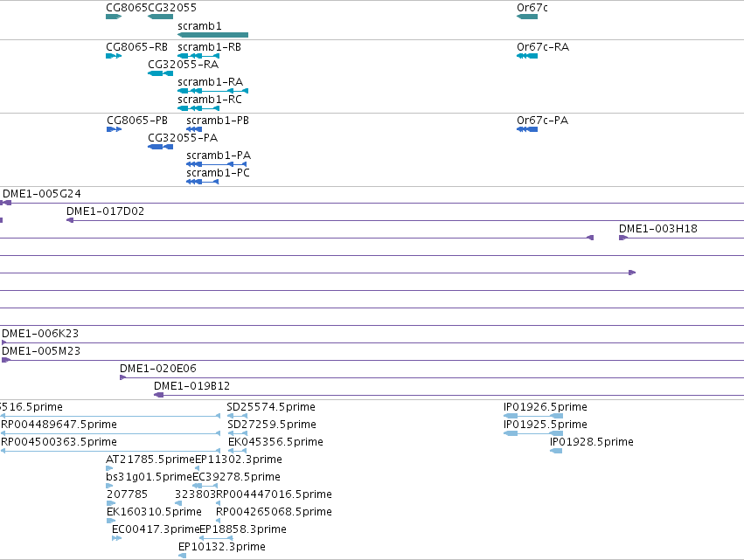Select the Or67c-RA transcript exon glyph
The height and width of the screenshot is (560, 744).
tap(526, 56)
